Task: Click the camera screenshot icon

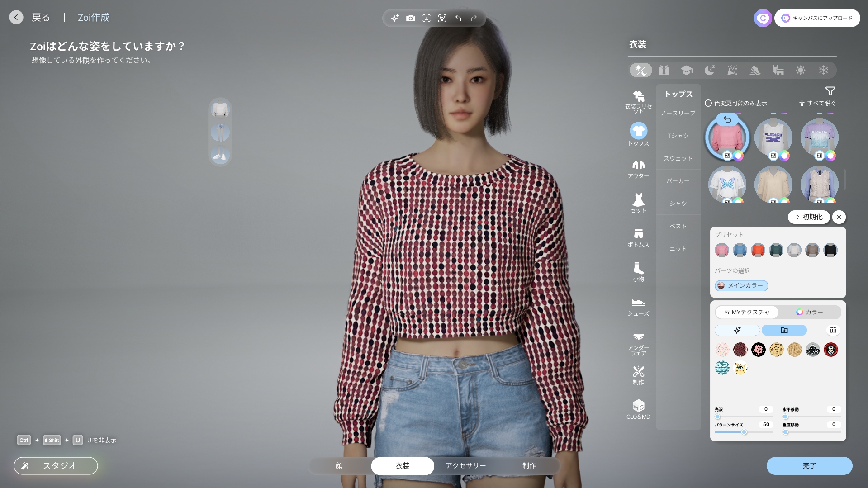Action: click(x=410, y=18)
